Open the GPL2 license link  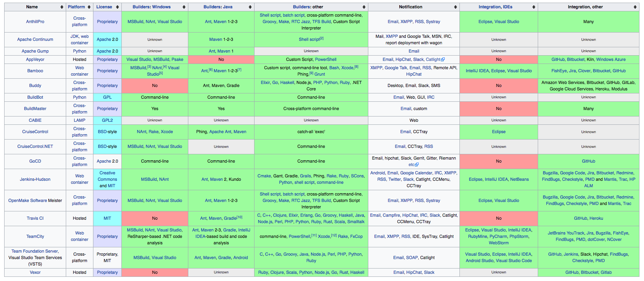point(107,120)
